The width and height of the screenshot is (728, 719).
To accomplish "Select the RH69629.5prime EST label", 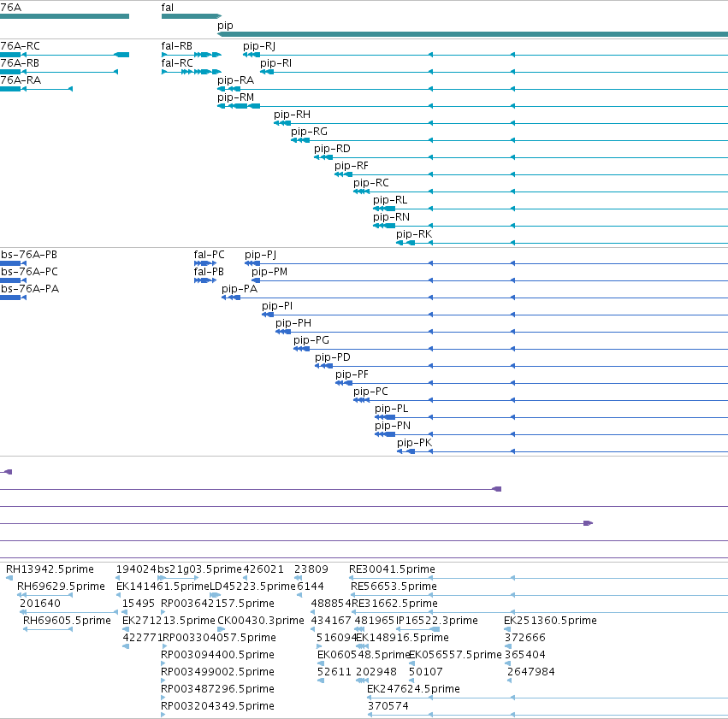I will (61, 586).
